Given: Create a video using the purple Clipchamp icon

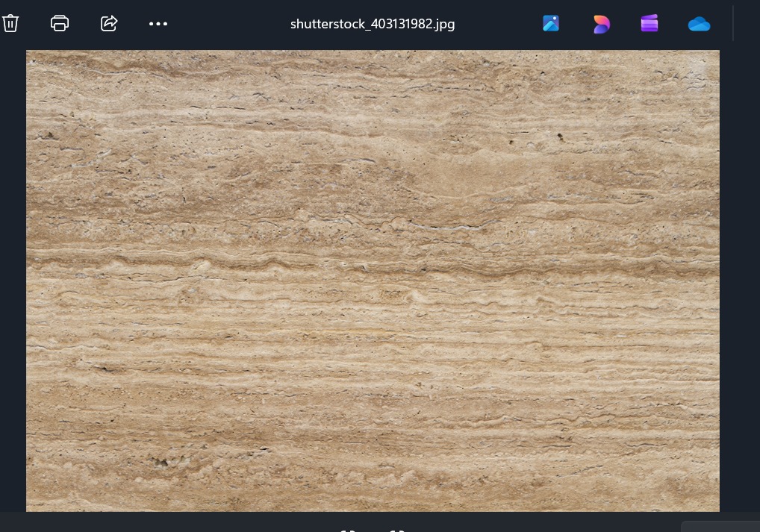Looking at the screenshot, I should (650, 24).
